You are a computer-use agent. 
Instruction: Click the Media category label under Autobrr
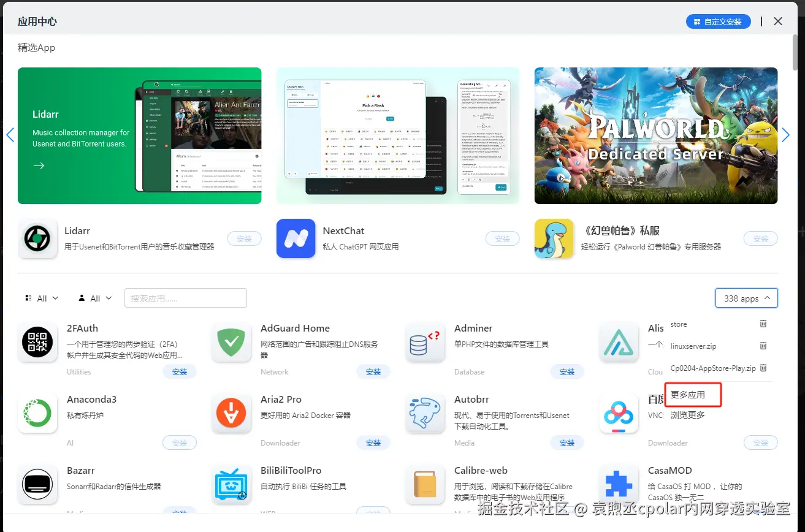pos(464,443)
